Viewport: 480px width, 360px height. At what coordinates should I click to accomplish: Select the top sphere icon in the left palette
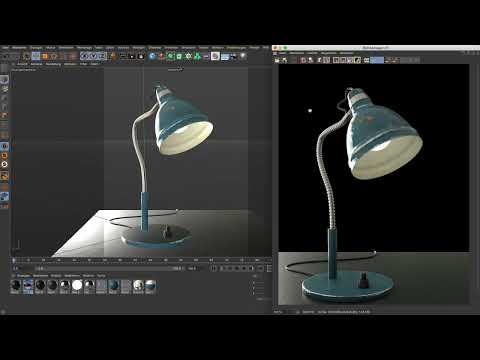4,80
